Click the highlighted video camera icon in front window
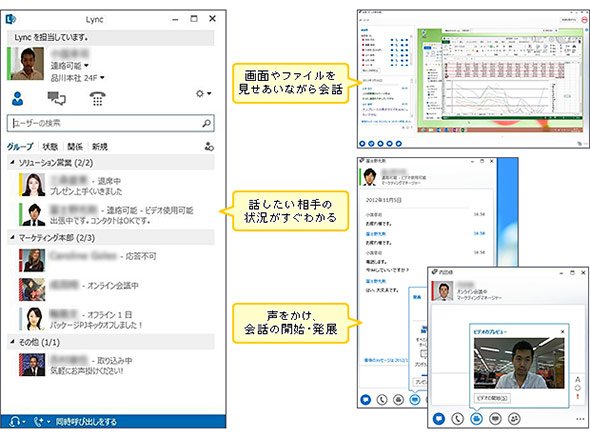The width and height of the screenshot is (590, 438). (x=476, y=418)
